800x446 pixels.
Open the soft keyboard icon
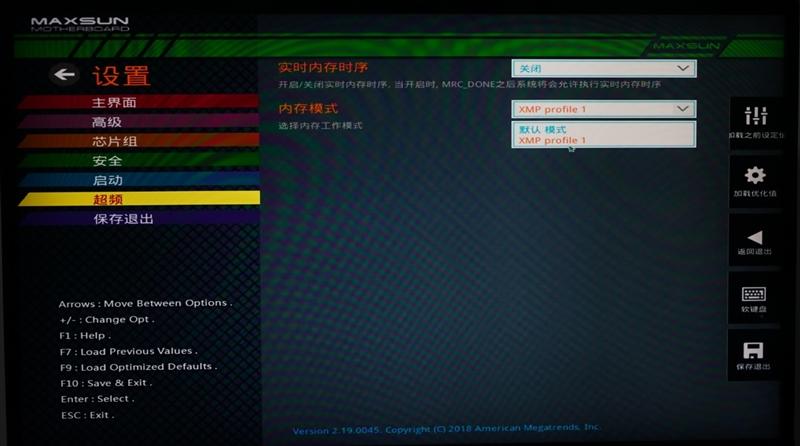tap(754, 294)
